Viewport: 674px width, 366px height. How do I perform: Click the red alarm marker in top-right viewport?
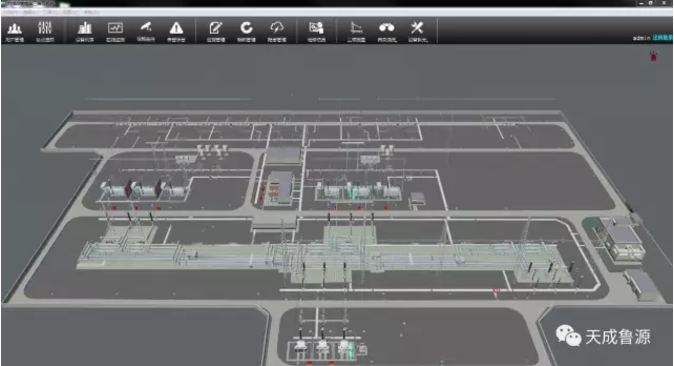(x=653, y=56)
